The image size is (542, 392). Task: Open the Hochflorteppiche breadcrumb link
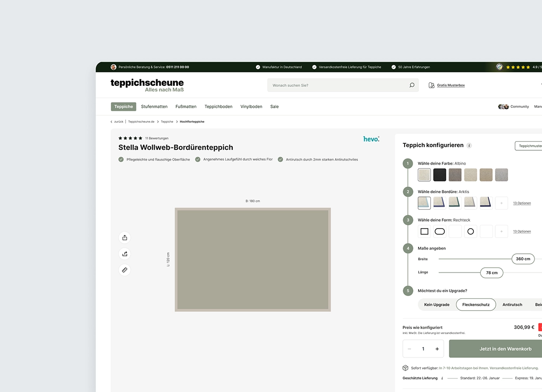[x=192, y=121]
